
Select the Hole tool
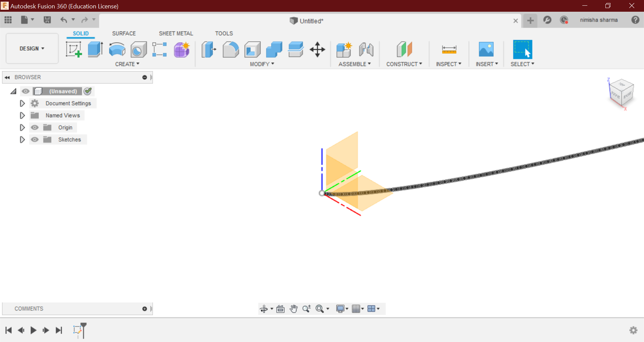(139, 49)
